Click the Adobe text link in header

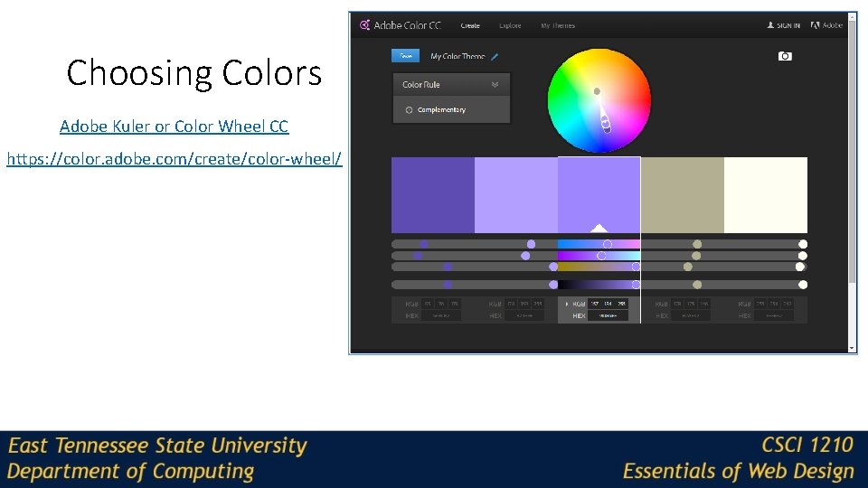(x=832, y=25)
